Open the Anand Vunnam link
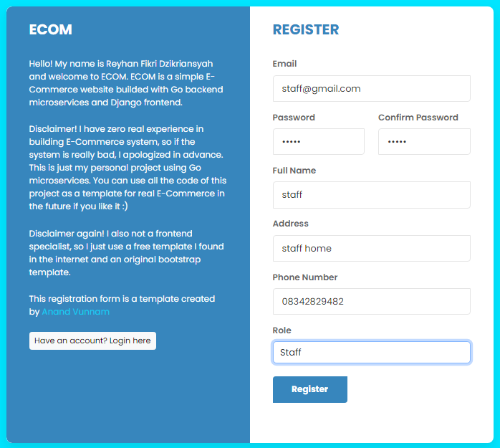Screen dimensions: 500x448 point(75,312)
